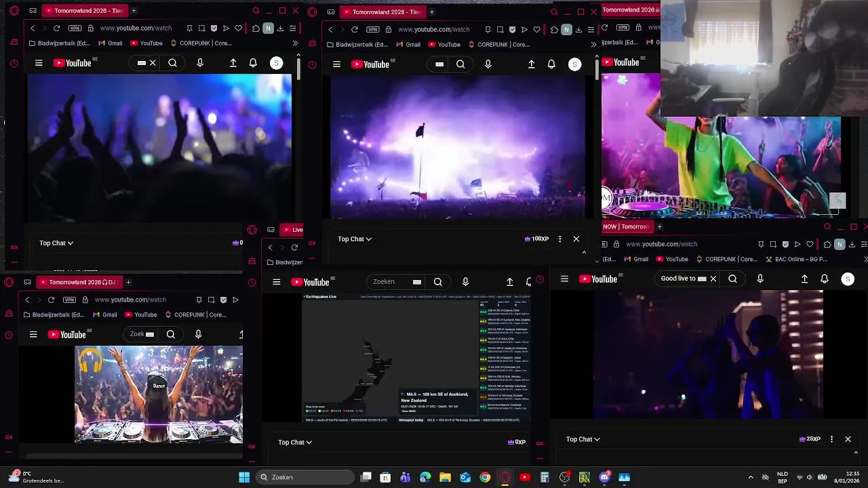Expand Top Chat dropdown beside 25XP
The height and width of the screenshot is (488, 868).
click(583, 439)
